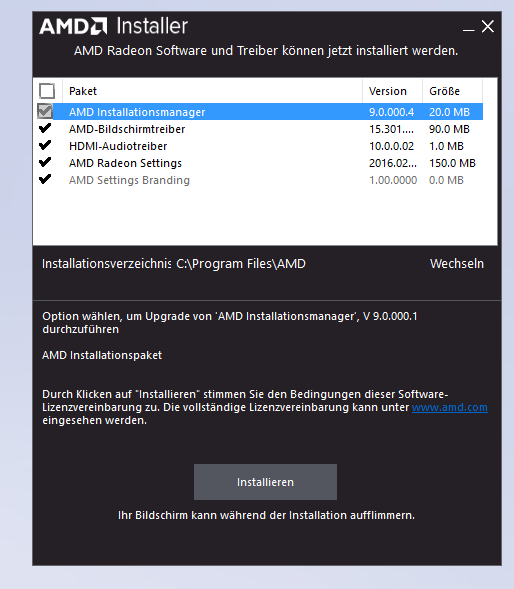Toggle the AMD Installationsmanager checkbox

pyautogui.click(x=45, y=111)
